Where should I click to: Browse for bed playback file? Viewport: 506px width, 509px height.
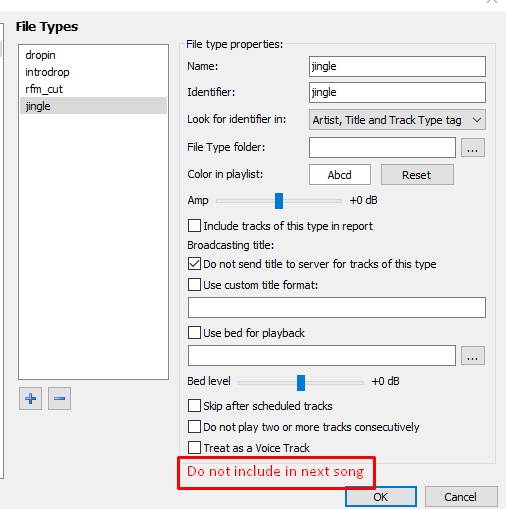click(473, 356)
